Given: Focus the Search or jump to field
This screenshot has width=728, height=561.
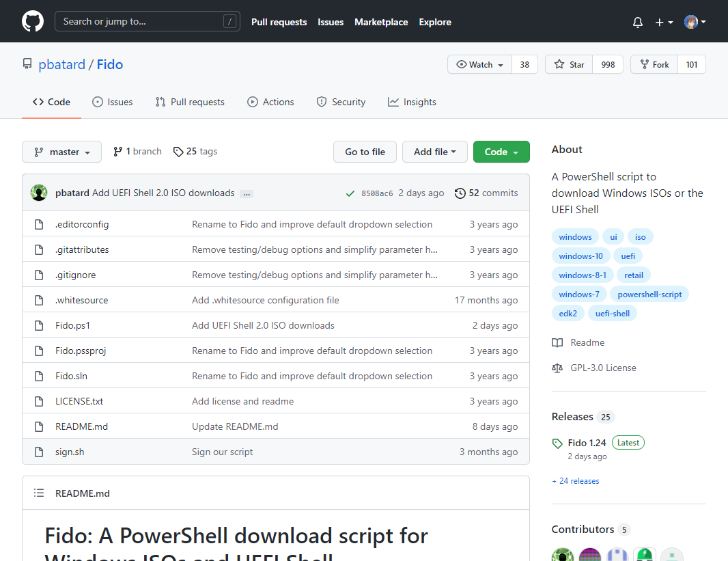Looking at the screenshot, I should point(148,21).
